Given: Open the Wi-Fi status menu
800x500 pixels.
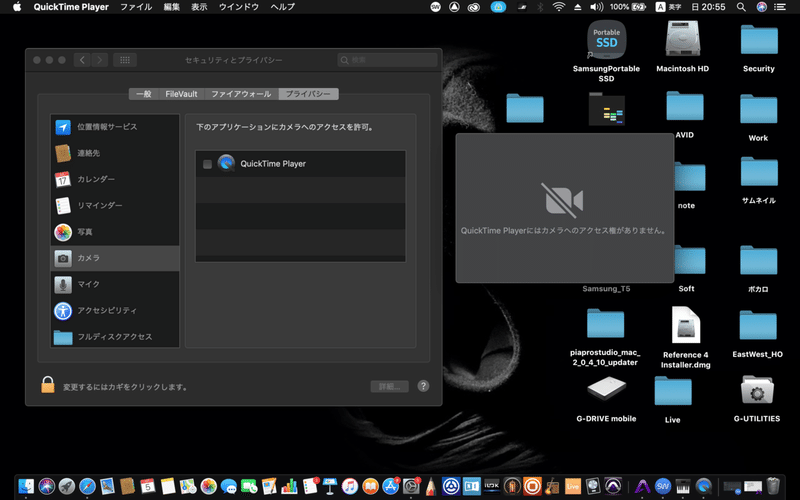Looking at the screenshot, I should 559,7.
